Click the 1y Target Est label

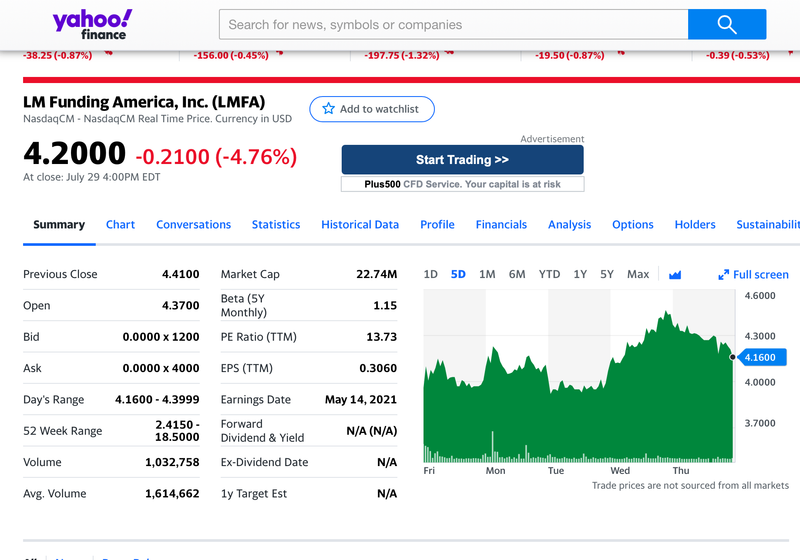click(254, 493)
